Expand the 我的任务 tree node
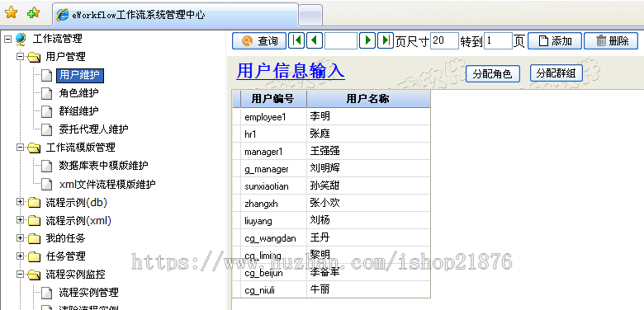 pyautogui.click(x=20, y=237)
